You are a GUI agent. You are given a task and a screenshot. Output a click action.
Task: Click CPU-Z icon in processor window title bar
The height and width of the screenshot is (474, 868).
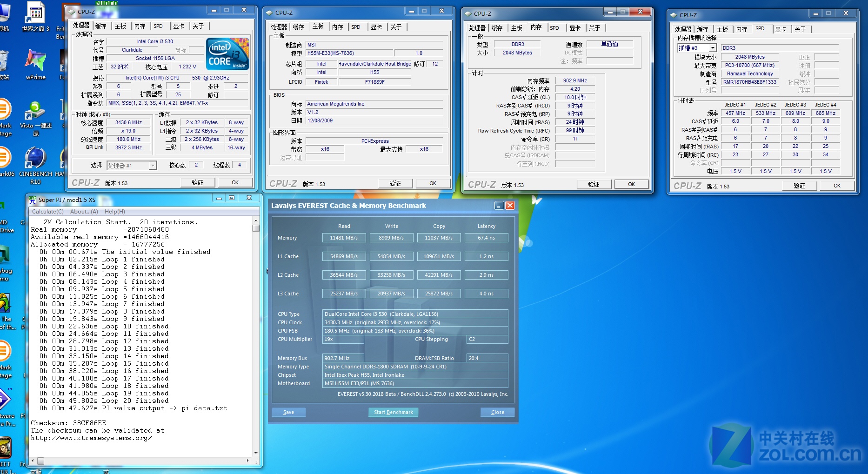(72, 12)
